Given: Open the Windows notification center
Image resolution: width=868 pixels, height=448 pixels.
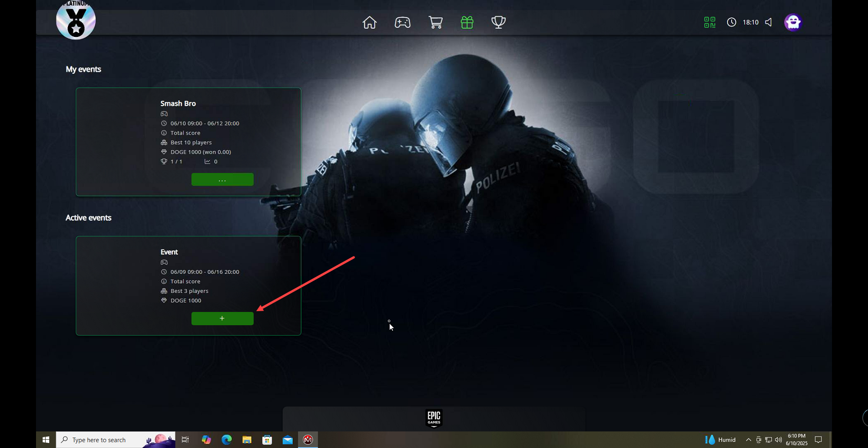Looking at the screenshot, I should click(818, 440).
